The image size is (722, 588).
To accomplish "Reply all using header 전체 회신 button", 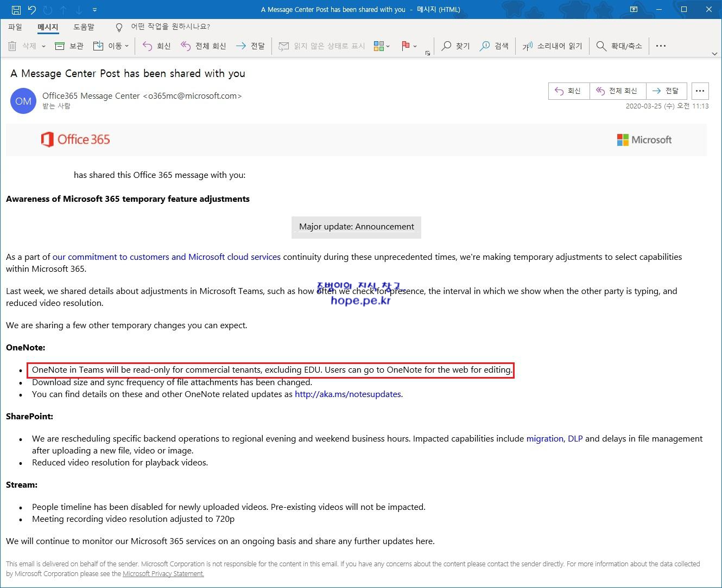I will pyautogui.click(x=617, y=91).
